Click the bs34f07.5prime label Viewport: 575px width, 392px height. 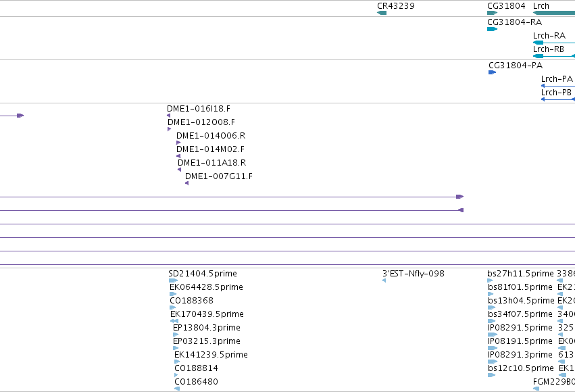point(520,314)
